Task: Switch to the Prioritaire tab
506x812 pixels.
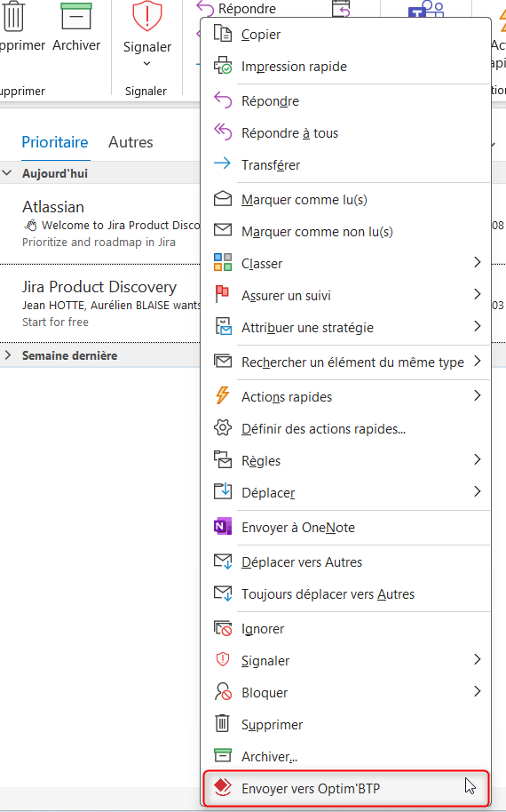Action: pos(55,142)
